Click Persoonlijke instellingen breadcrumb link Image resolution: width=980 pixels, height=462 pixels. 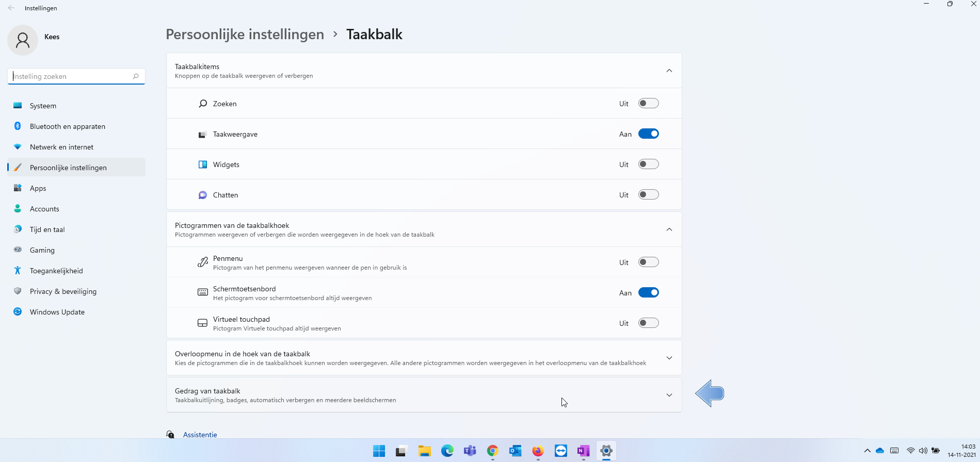[x=245, y=35]
